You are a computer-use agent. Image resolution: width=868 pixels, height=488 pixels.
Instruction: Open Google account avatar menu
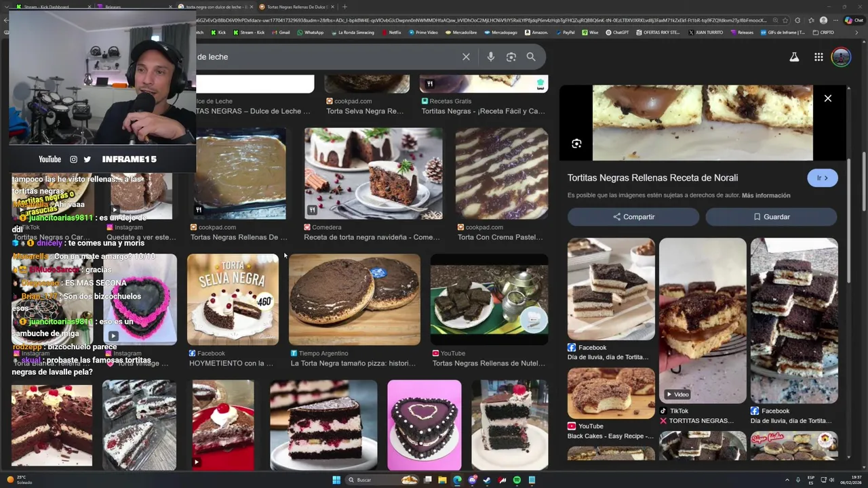[841, 57]
